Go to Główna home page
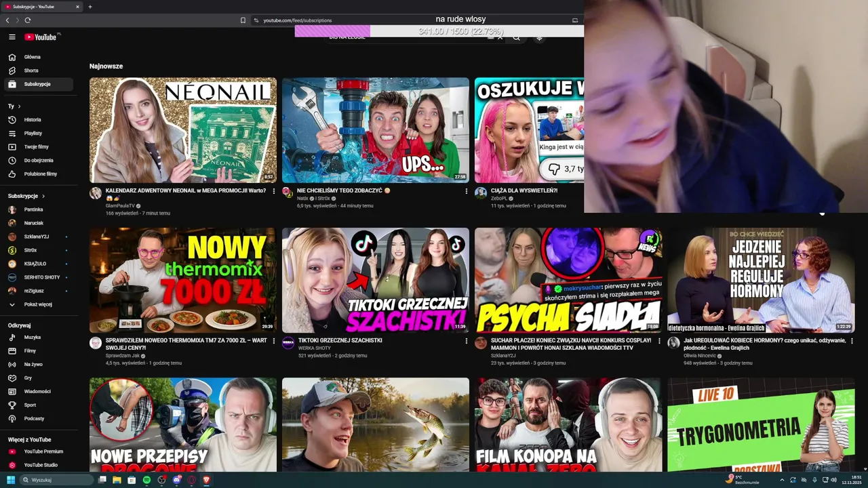Screen dimensions: 868x488 [x=40, y=57]
